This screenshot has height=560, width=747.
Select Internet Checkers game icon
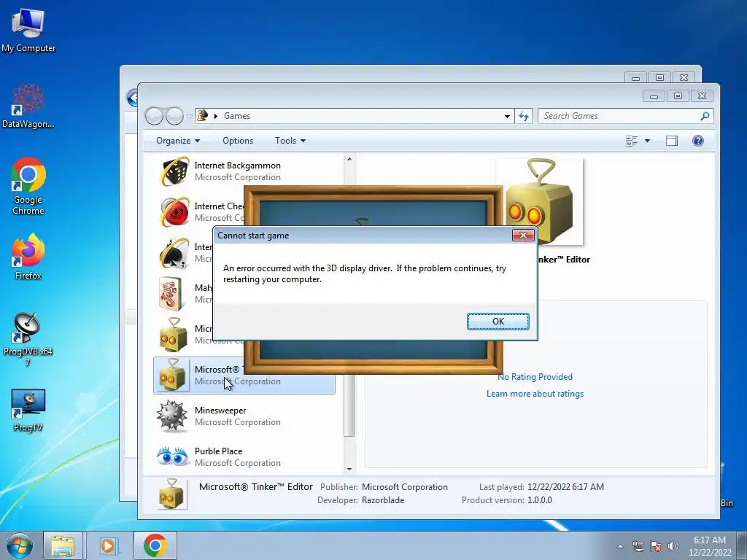[x=174, y=212]
